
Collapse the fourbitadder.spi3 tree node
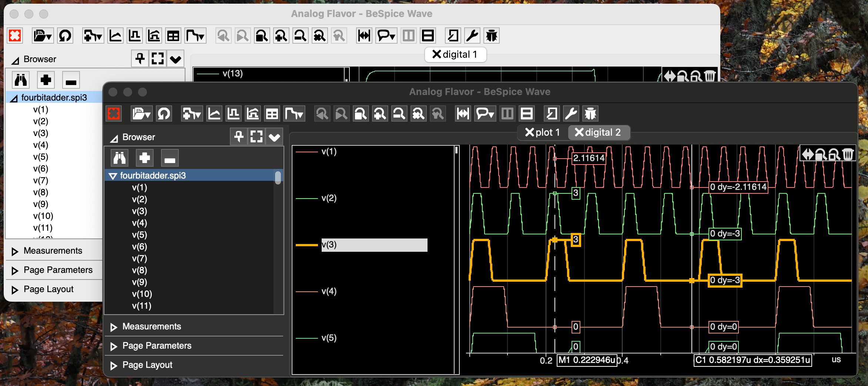pos(113,176)
